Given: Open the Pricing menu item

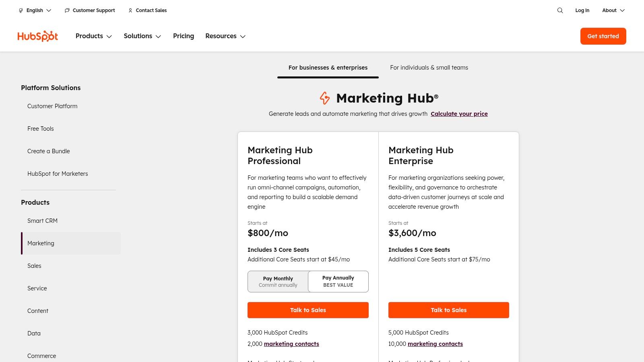Looking at the screenshot, I should (184, 36).
